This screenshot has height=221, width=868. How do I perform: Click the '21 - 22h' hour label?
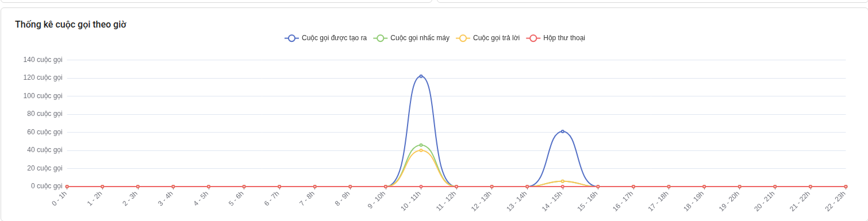[x=801, y=201]
